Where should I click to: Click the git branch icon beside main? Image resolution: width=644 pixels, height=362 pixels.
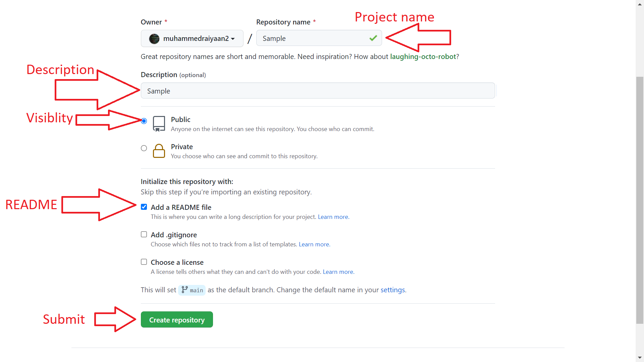coord(184,290)
